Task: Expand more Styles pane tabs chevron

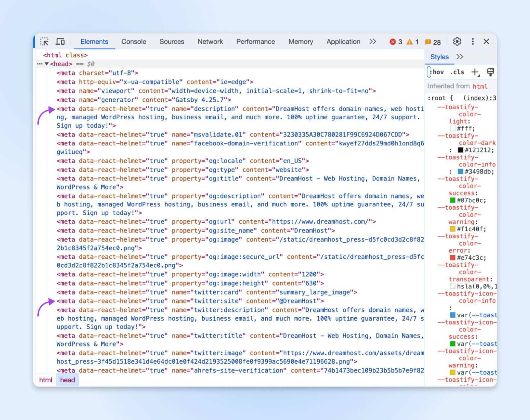Action: [x=460, y=57]
